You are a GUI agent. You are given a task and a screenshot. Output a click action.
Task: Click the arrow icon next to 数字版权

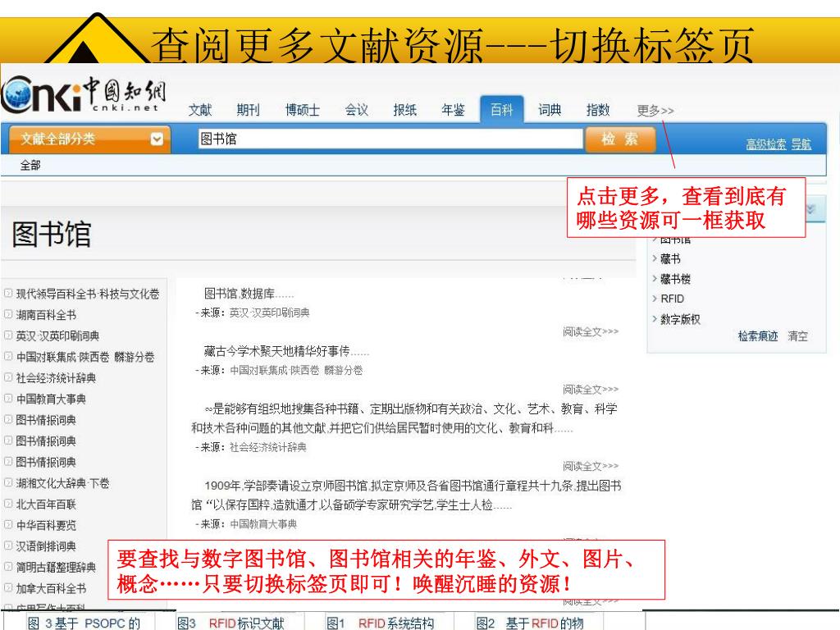(655, 320)
